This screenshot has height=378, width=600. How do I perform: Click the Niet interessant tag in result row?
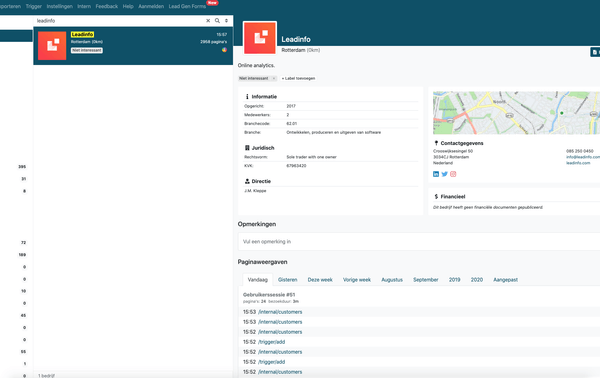[87, 50]
